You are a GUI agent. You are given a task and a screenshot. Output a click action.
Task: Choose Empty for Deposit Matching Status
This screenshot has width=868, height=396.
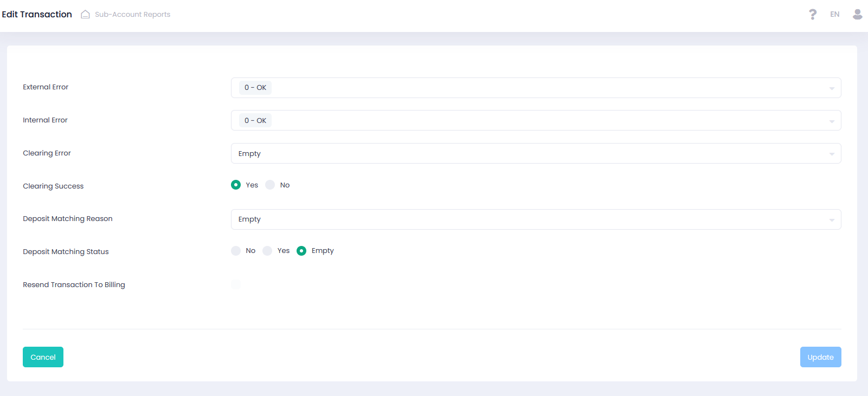301,251
